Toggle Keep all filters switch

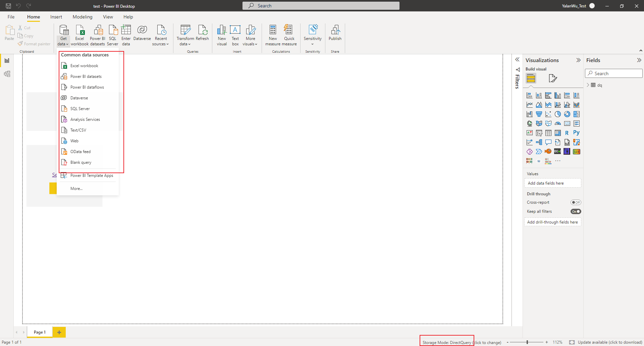coord(576,211)
